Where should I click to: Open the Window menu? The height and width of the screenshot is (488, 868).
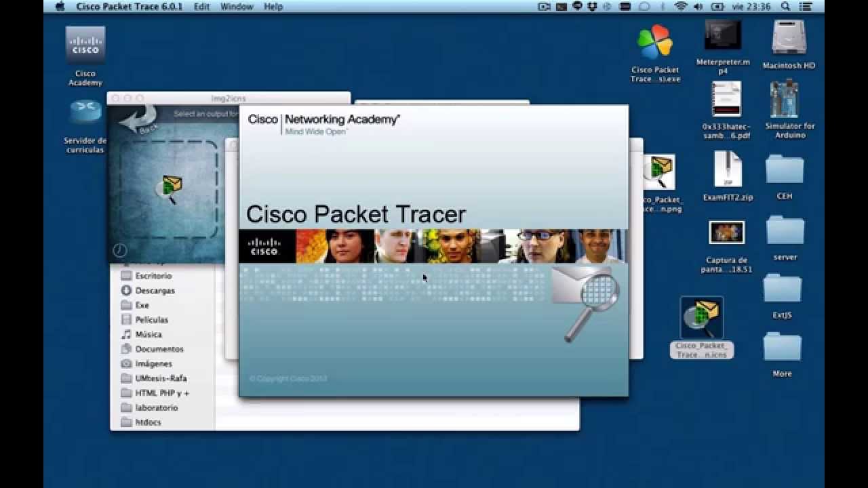[237, 6]
